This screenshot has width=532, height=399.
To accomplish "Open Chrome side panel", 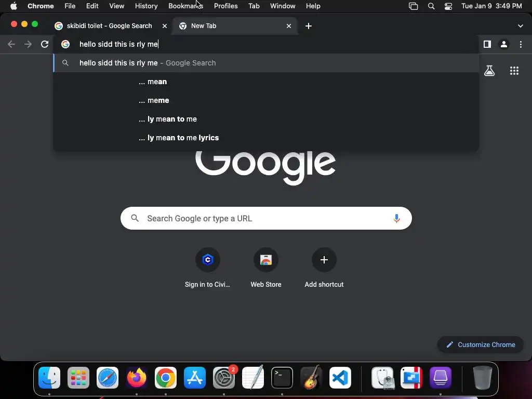I will click(x=487, y=44).
